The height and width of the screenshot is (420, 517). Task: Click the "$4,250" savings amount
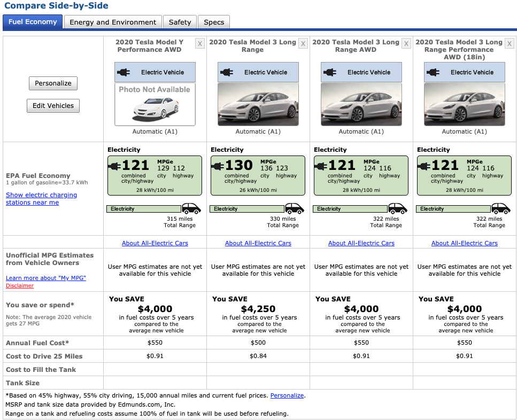tap(258, 309)
